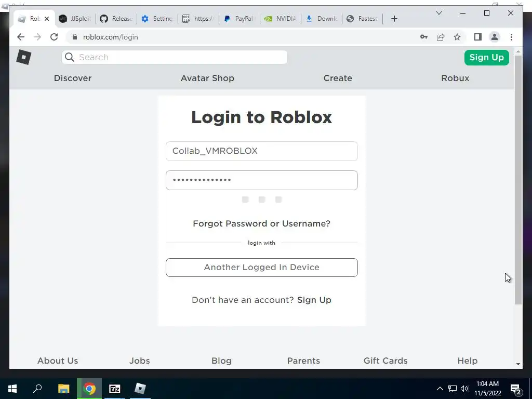Image resolution: width=532 pixels, height=399 pixels.
Task: Click the Roblox search field
Action: click(x=175, y=57)
